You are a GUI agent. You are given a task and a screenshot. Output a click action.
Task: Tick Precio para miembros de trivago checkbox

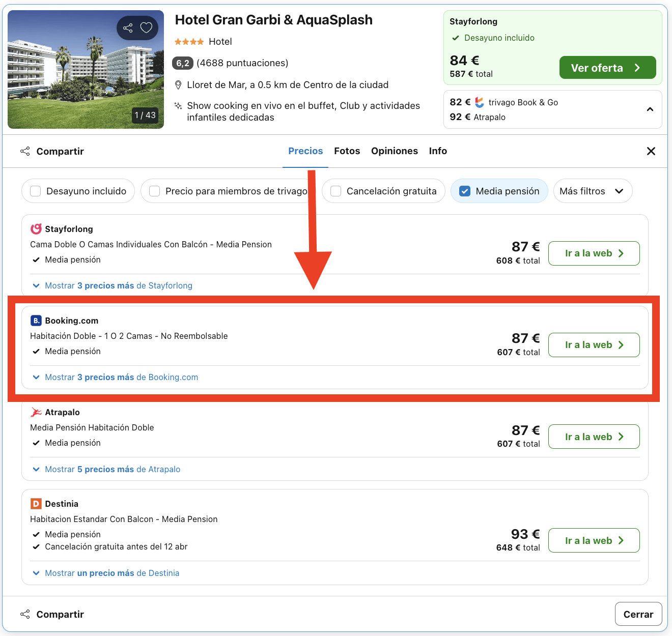[155, 191]
